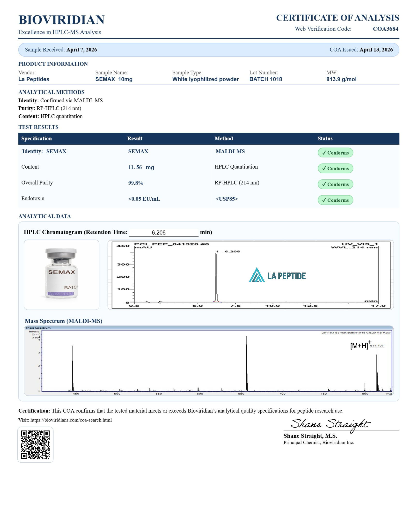
Task: Click the Conforms badge for Identity row
Action: click(335, 153)
